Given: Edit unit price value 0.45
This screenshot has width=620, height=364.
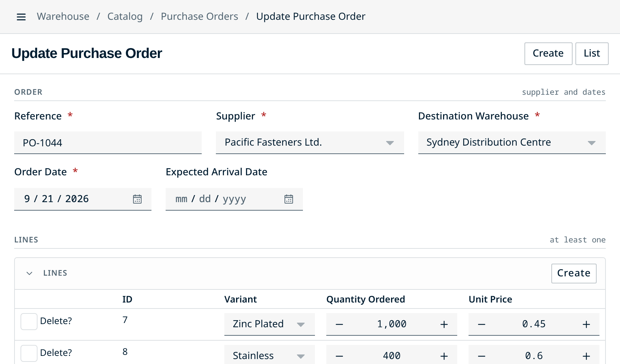Looking at the screenshot, I should [x=534, y=324].
